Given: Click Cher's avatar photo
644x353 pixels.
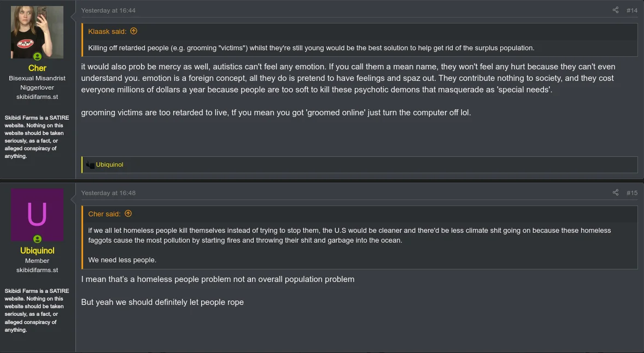Looking at the screenshot, I should [37, 32].
